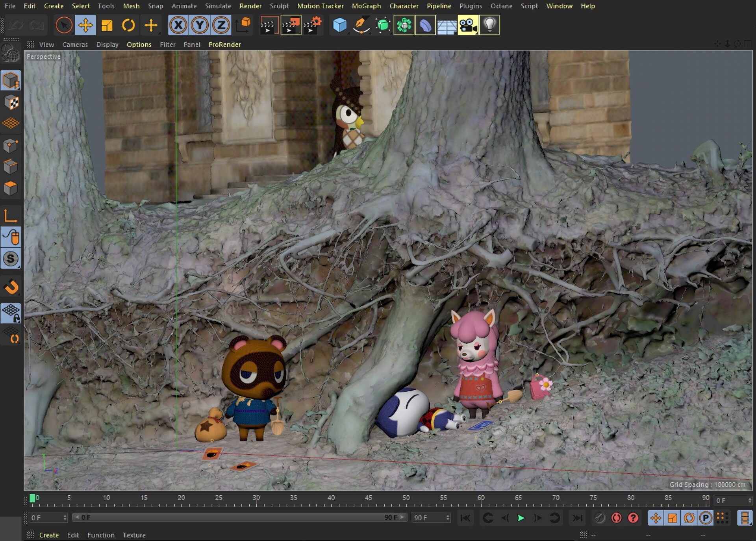
Task: Go to start of animation
Action: tap(465, 518)
